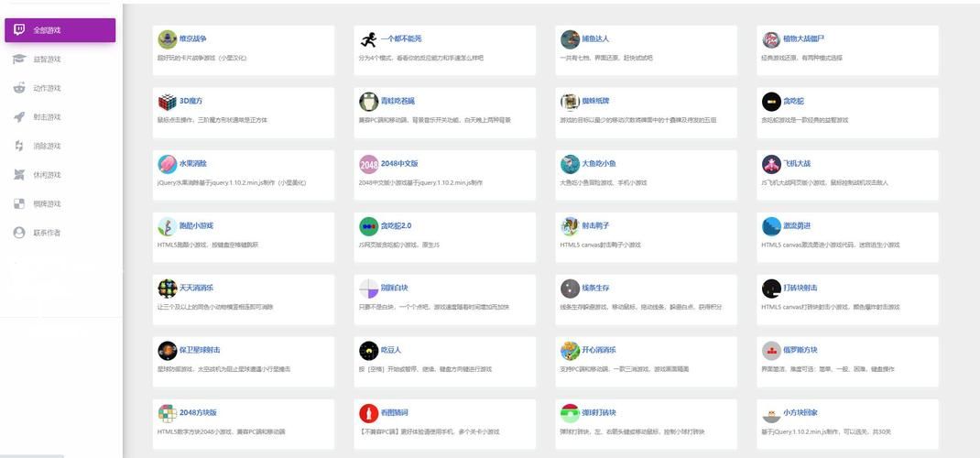Viewport: 980px width, 458px height.
Task: Click the 消除游戏 sidebar icon
Action: click(x=19, y=146)
